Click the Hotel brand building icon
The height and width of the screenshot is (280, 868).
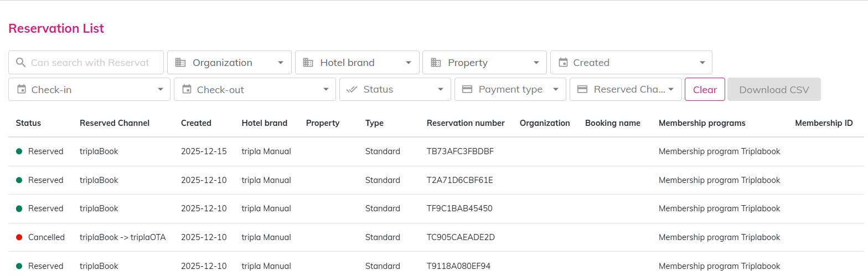(308, 63)
